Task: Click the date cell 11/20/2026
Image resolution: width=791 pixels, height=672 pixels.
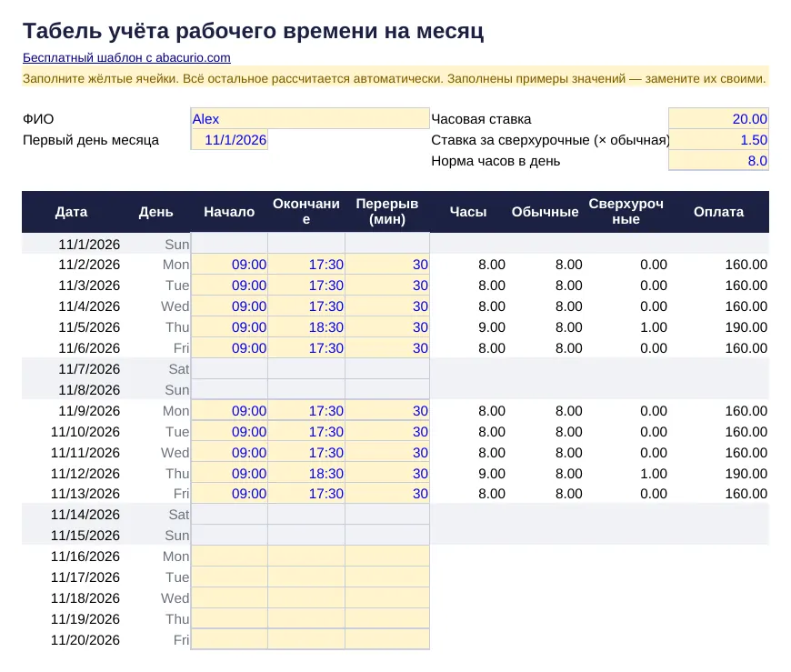Action: click(x=85, y=639)
